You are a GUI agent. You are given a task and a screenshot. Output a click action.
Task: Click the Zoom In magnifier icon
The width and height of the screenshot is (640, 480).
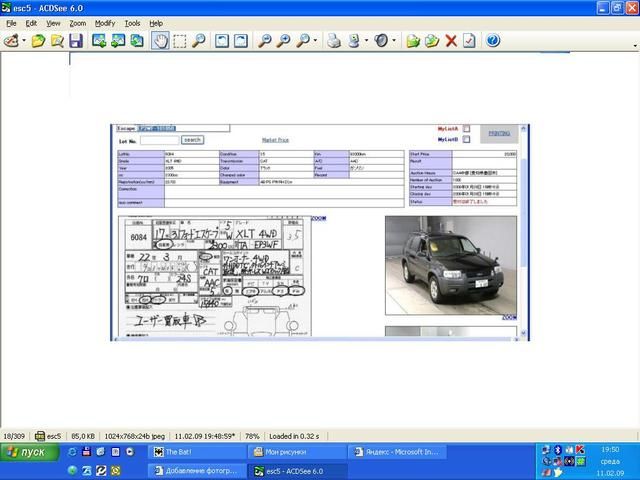tap(284, 40)
